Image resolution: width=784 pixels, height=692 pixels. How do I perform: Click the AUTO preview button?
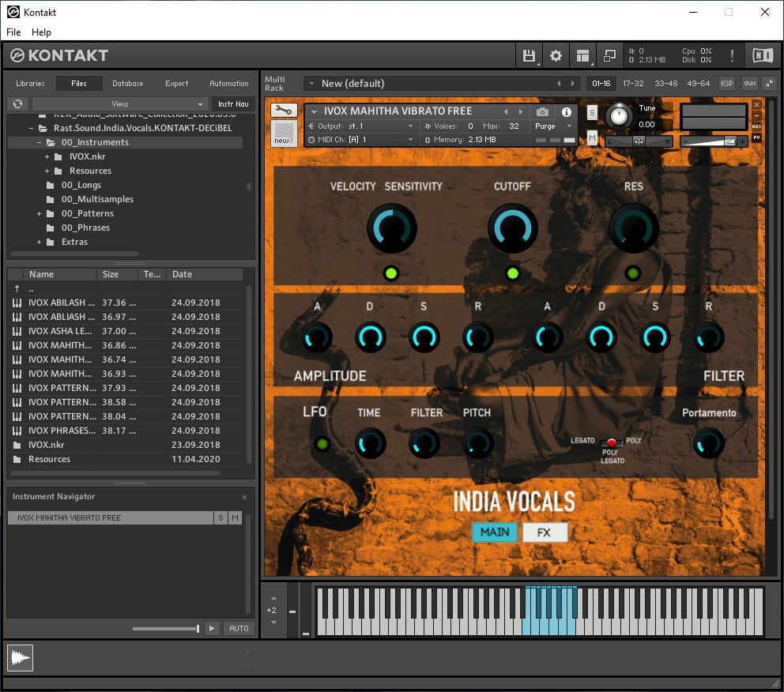(x=239, y=628)
